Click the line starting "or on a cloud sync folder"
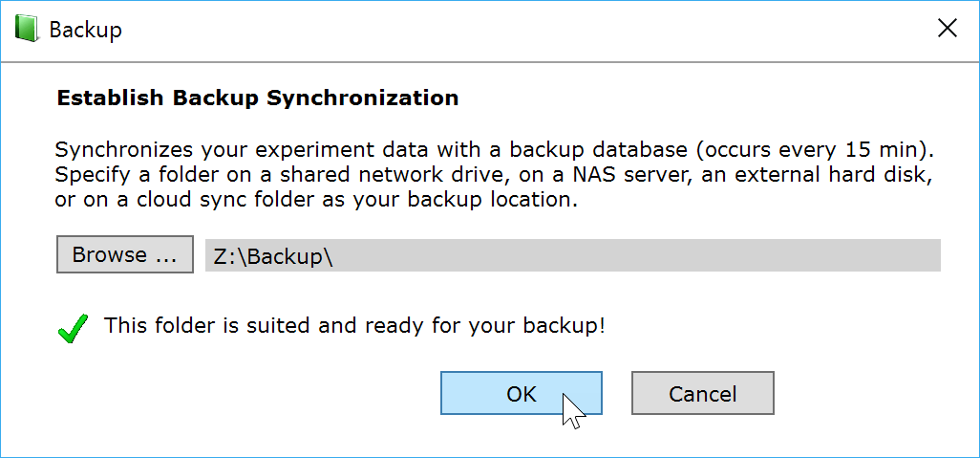 [x=316, y=201]
